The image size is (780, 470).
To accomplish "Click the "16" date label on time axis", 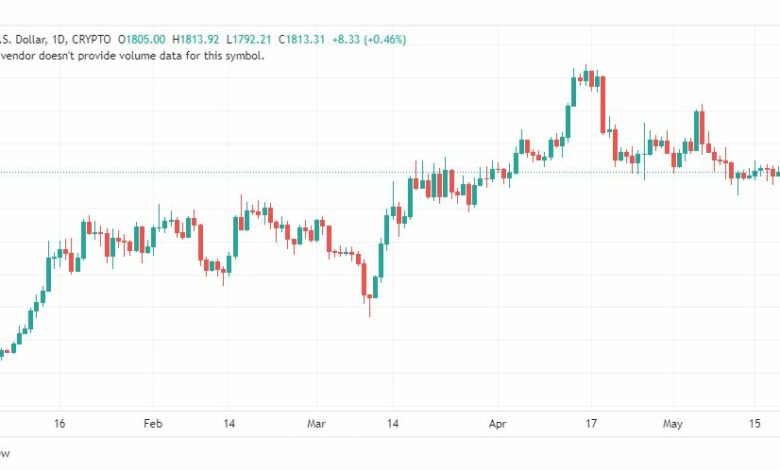I will (x=59, y=424).
